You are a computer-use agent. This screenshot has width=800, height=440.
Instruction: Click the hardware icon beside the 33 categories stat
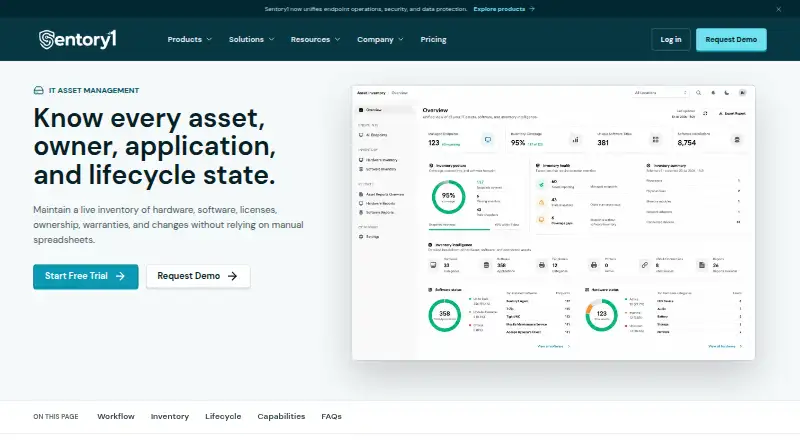coord(433,265)
